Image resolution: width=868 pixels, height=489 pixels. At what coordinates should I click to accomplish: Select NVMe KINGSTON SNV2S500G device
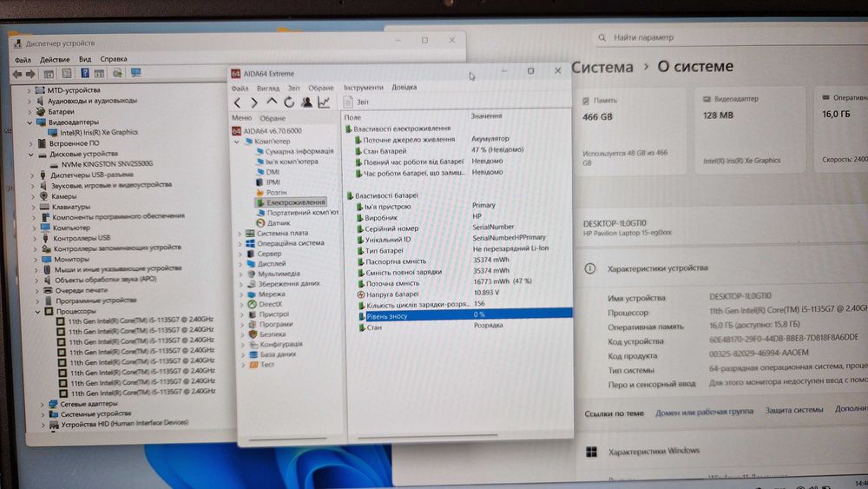pos(102,164)
